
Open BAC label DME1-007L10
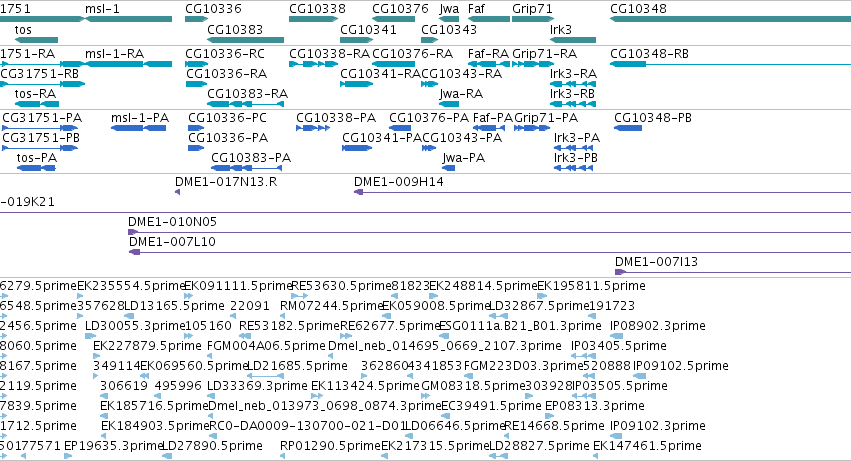(x=172, y=242)
